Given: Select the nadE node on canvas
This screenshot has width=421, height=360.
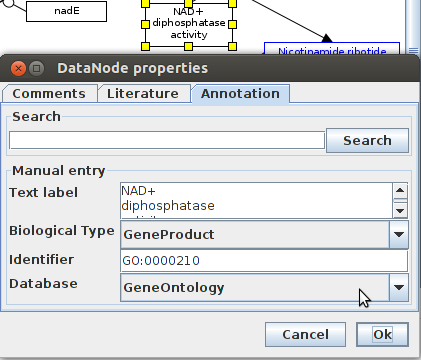Looking at the screenshot, I should 67,11.
